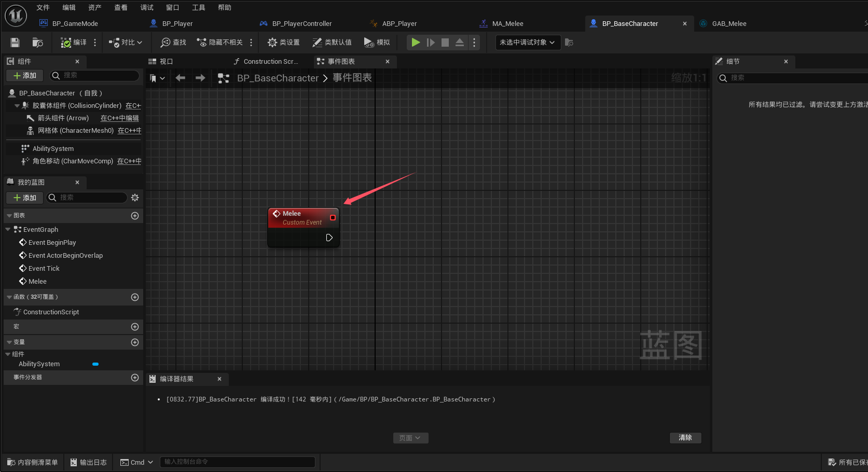
Task: Click the debug object find icon
Action: [569, 43]
